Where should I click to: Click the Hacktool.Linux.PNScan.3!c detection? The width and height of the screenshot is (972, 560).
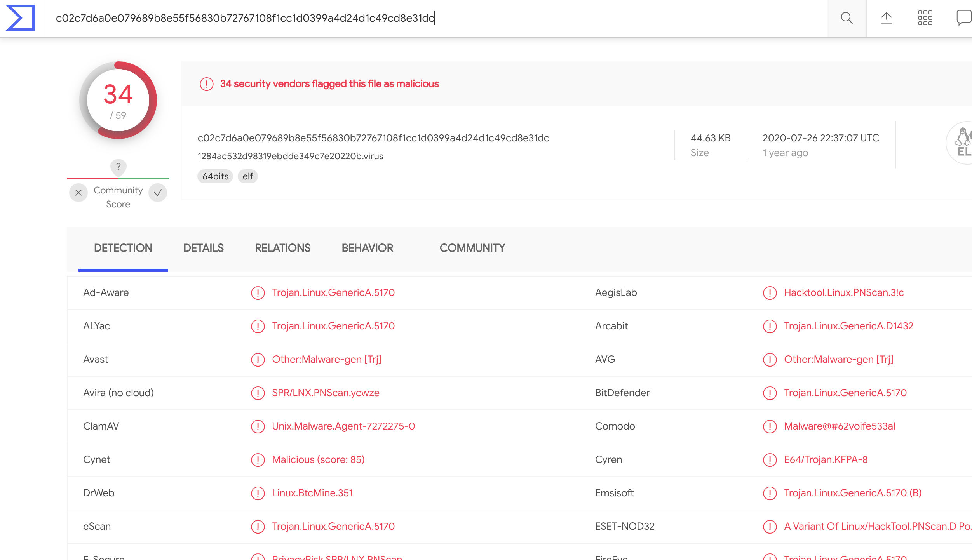point(844,293)
